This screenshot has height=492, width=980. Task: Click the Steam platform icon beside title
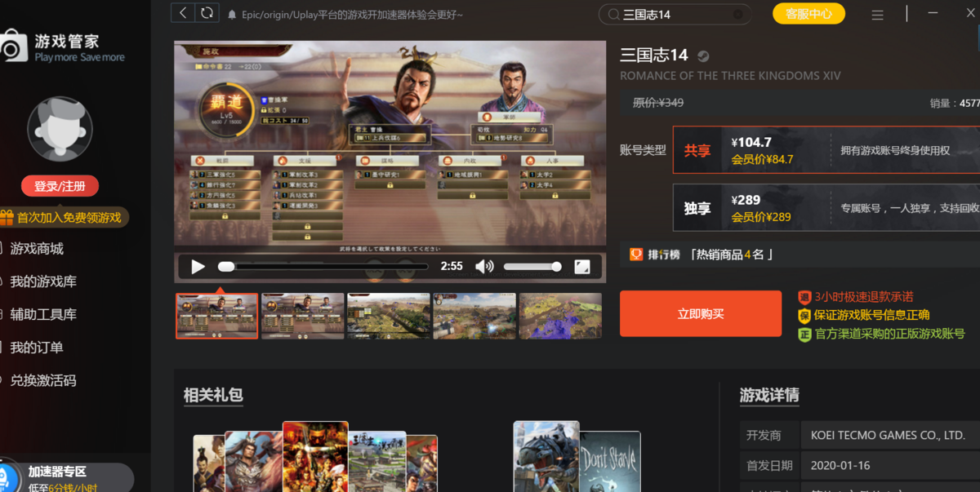[703, 56]
